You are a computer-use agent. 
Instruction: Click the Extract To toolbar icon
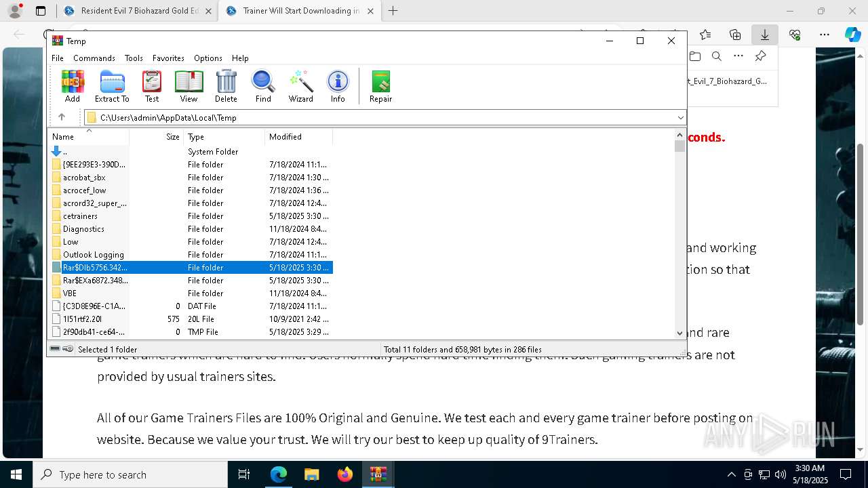[112, 87]
